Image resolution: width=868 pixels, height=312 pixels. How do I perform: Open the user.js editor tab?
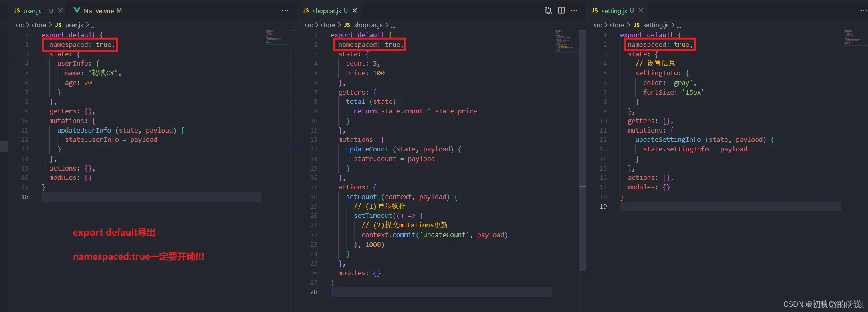point(33,11)
